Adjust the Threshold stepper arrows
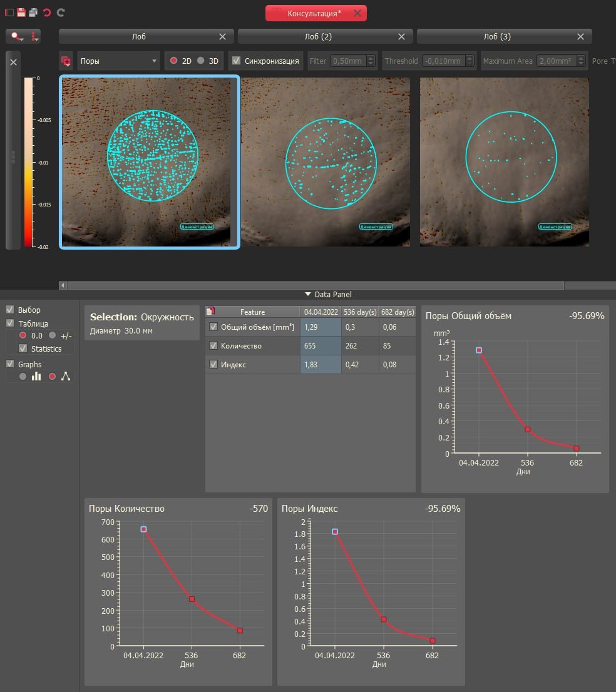616x692 pixels. pyautogui.click(x=470, y=61)
